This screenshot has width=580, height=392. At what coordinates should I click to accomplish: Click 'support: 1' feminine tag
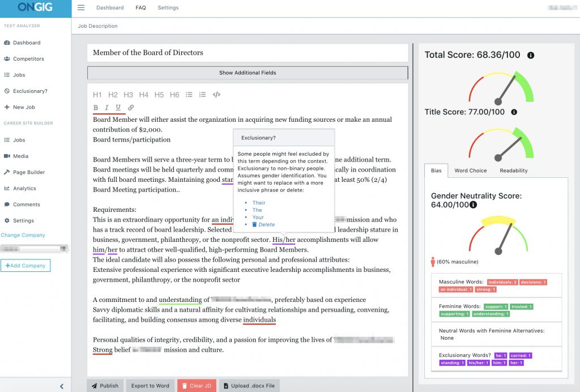point(496,306)
